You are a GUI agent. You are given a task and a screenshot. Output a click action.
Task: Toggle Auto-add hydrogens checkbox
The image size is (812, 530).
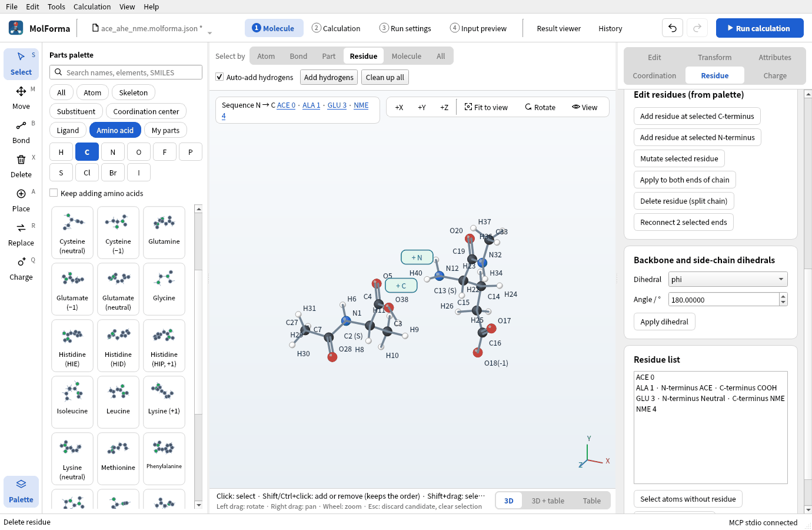(219, 77)
